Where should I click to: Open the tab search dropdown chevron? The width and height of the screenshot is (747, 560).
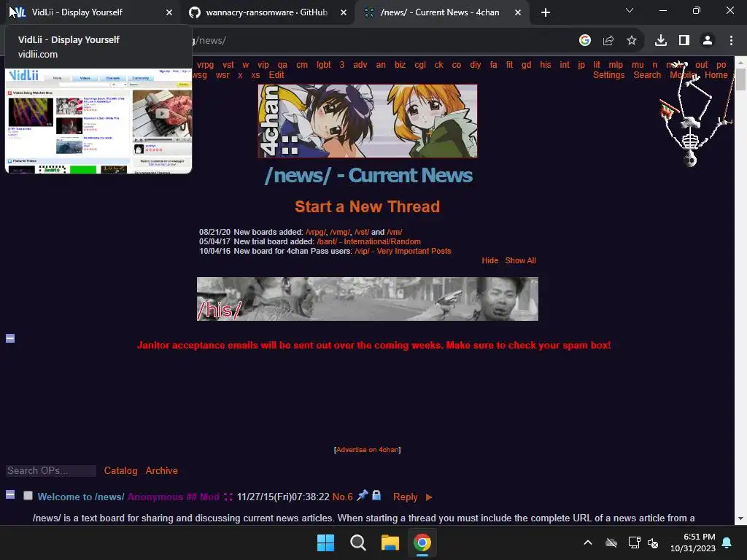(630, 10)
